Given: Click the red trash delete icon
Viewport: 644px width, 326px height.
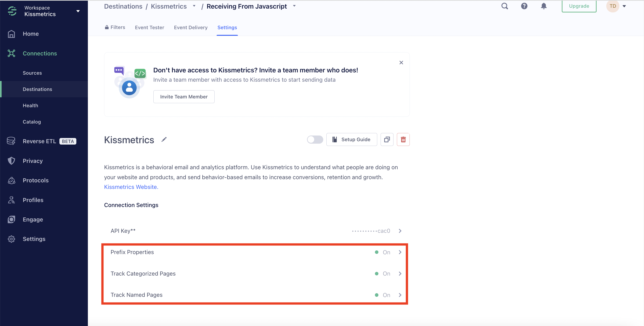Looking at the screenshot, I should pyautogui.click(x=403, y=139).
